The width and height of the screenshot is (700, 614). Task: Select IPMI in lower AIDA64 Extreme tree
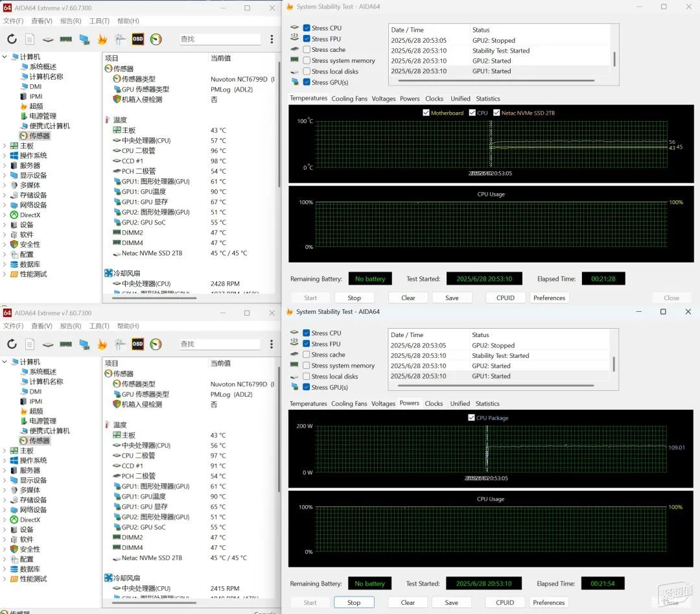click(x=36, y=401)
